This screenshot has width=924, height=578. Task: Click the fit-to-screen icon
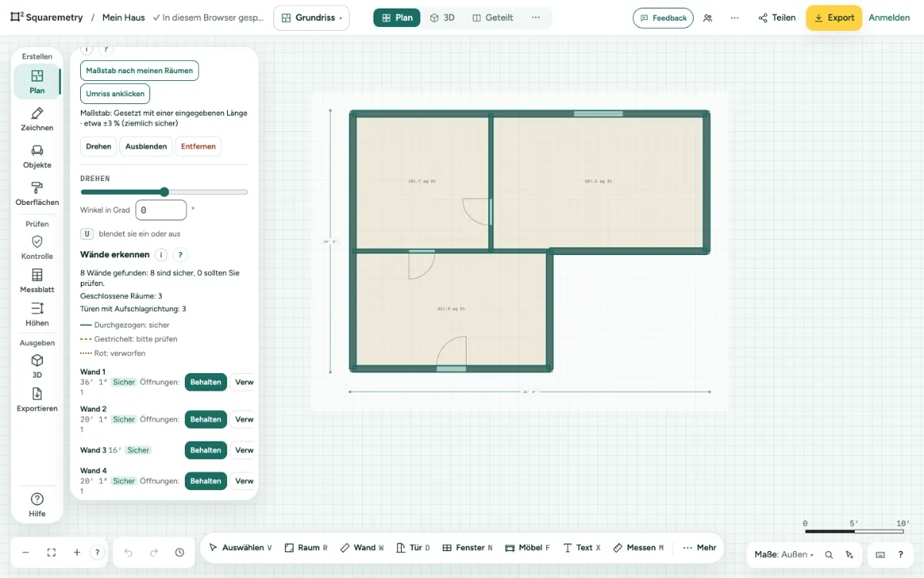pyautogui.click(x=52, y=553)
